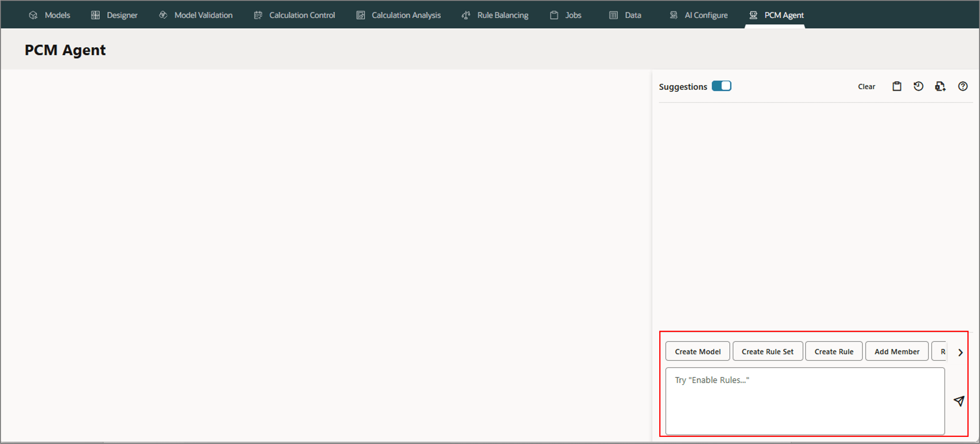Click the AI Configure robot icon
Screen dimensions: 980x444
point(673,15)
